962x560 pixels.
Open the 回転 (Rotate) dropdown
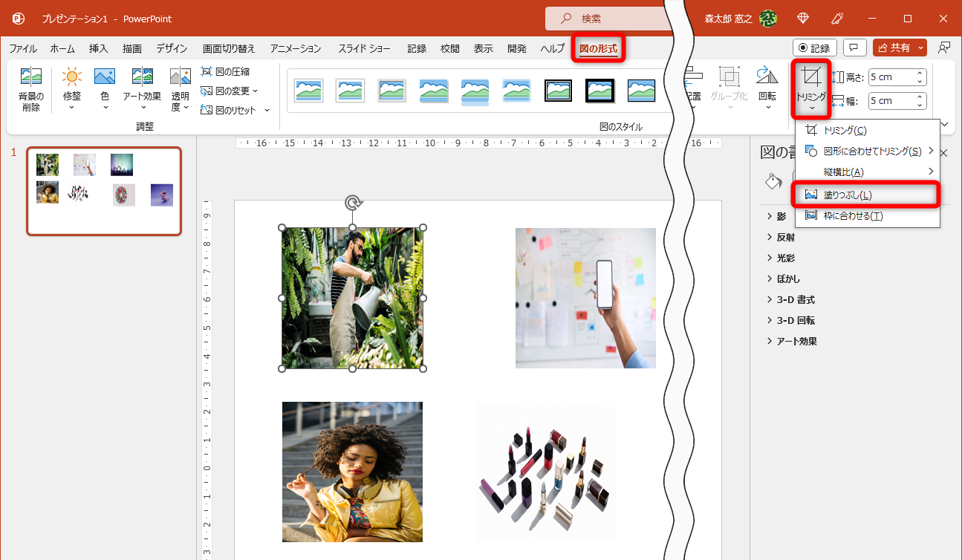click(x=767, y=89)
